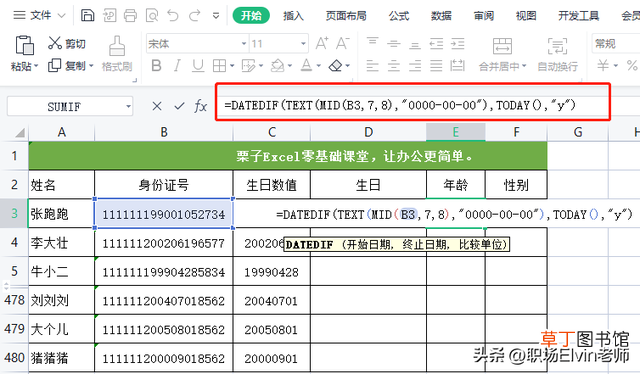The height and width of the screenshot is (374, 640).
Task: Open Print Preview icon
Action: (152, 16)
